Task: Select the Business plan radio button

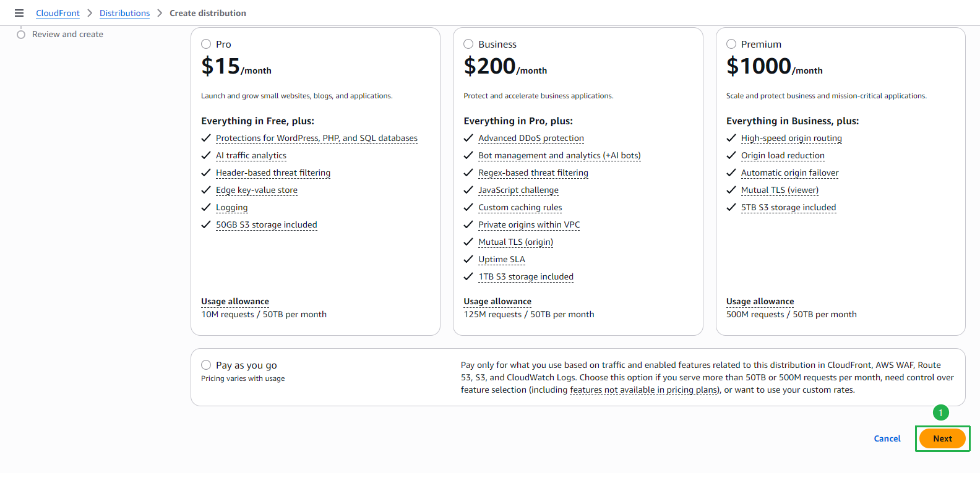Action: tap(468, 44)
